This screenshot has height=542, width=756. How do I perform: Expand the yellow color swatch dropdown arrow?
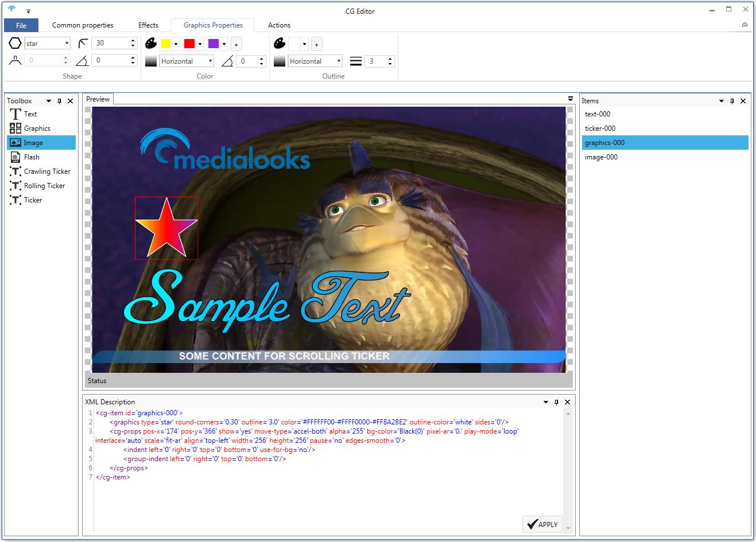[x=176, y=44]
